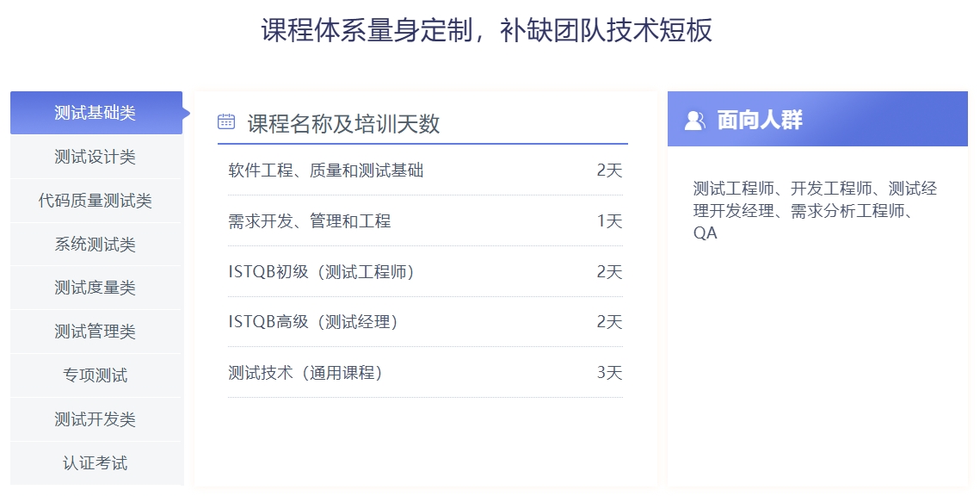Open the 认证考试 tab
The width and height of the screenshot is (980, 496).
[96, 463]
